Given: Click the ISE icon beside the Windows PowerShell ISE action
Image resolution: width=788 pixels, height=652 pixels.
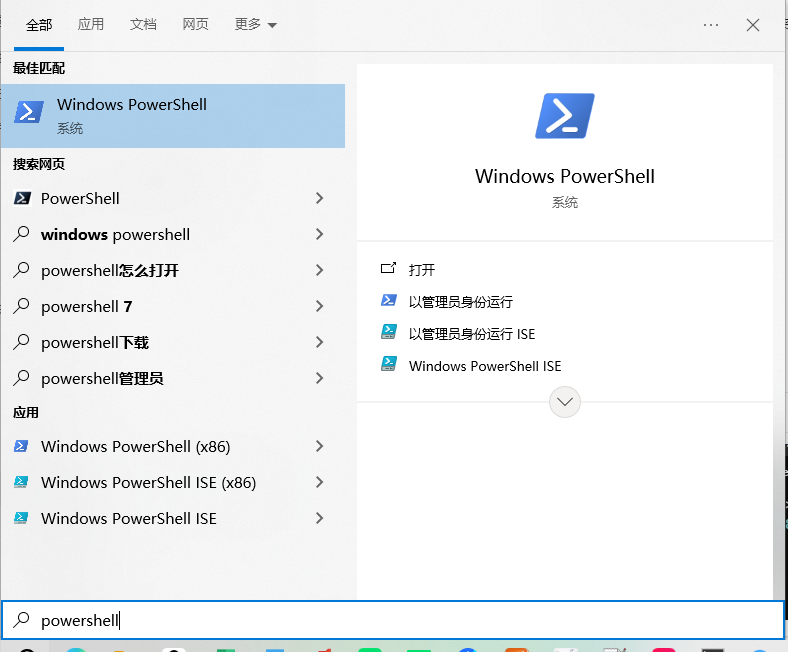Looking at the screenshot, I should click(x=388, y=363).
